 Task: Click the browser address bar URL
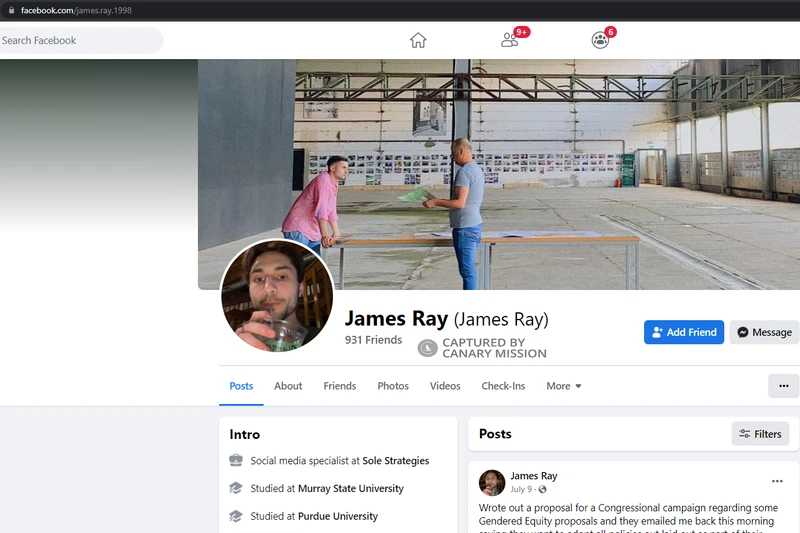[76, 10]
